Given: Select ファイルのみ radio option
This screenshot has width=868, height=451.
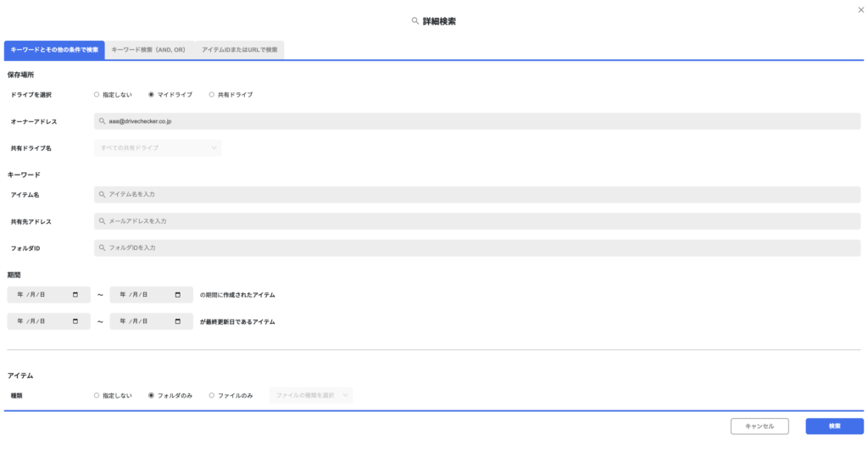Looking at the screenshot, I should [x=211, y=396].
